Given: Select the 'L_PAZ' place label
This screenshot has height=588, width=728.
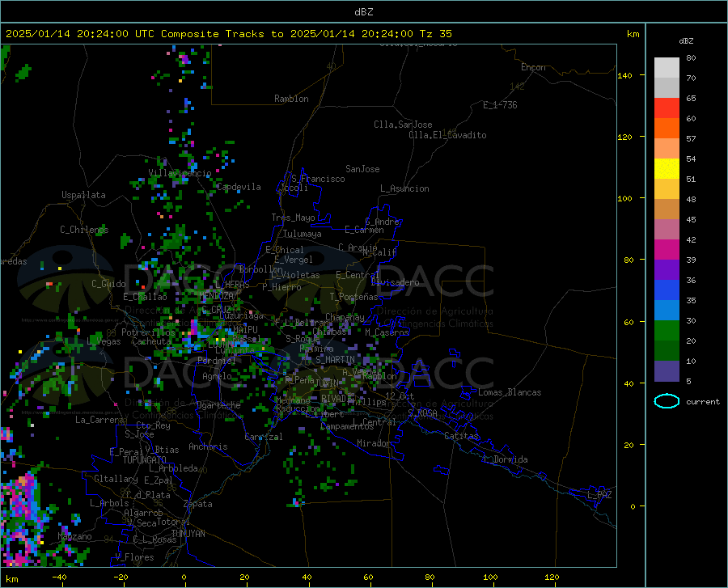Looking at the screenshot, I should (599, 495).
